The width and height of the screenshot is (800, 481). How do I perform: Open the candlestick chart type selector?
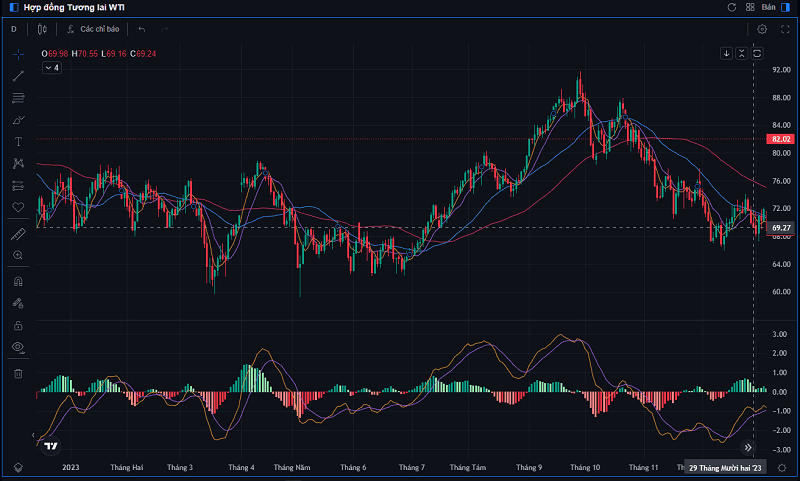(x=44, y=29)
